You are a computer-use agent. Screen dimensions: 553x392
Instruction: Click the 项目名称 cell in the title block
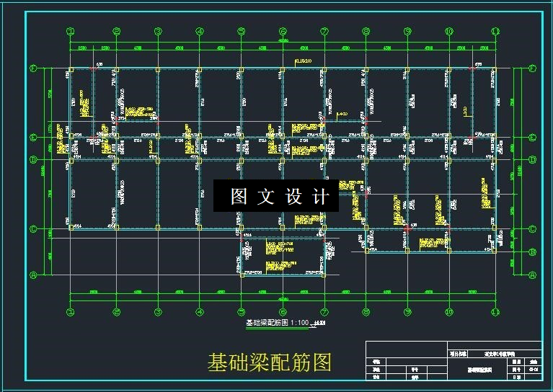point(458,354)
